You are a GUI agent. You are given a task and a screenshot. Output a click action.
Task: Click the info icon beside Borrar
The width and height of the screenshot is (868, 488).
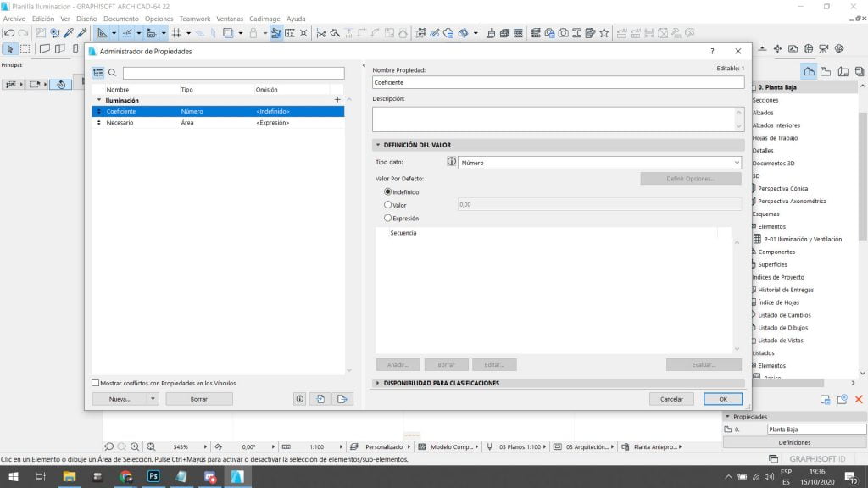(x=299, y=399)
